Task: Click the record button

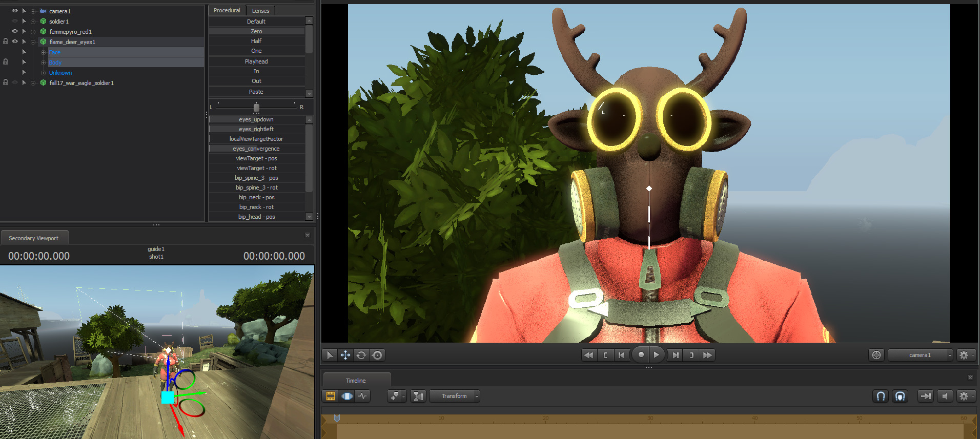Action: pyautogui.click(x=641, y=354)
